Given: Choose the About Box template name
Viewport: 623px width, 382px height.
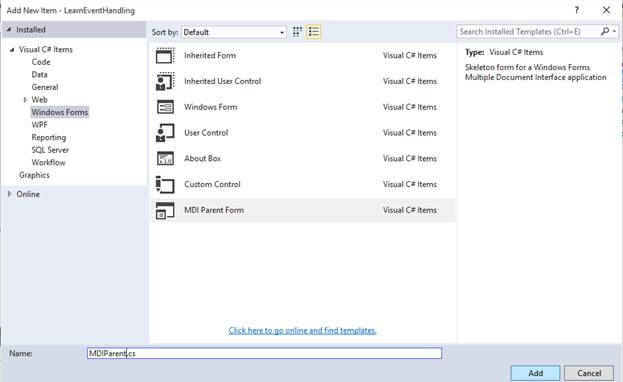Looking at the screenshot, I should [x=202, y=159].
